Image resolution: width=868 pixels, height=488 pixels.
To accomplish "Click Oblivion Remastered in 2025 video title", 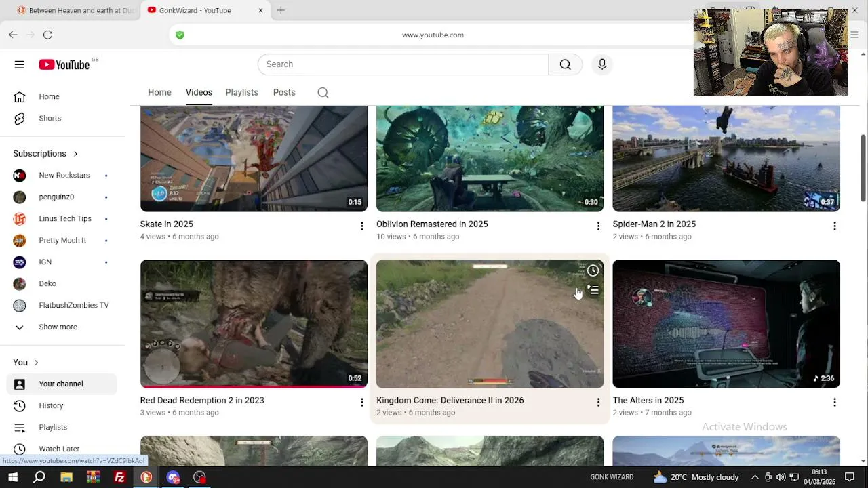I will tap(432, 224).
